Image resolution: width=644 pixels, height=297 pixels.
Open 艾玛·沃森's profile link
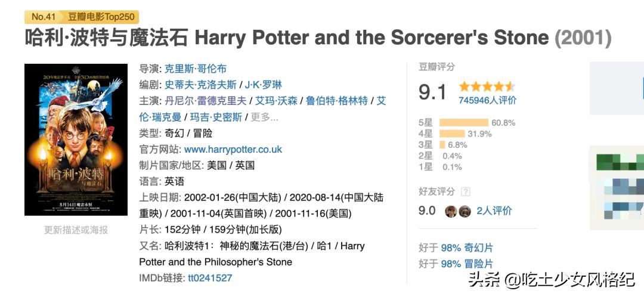(x=277, y=101)
